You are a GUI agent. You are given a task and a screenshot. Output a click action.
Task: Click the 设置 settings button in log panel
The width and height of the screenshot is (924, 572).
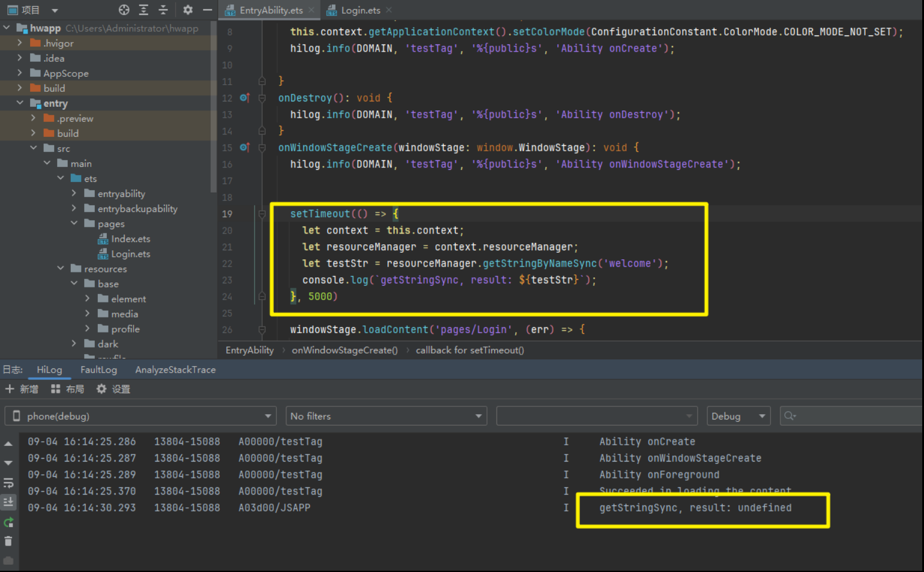pos(113,389)
